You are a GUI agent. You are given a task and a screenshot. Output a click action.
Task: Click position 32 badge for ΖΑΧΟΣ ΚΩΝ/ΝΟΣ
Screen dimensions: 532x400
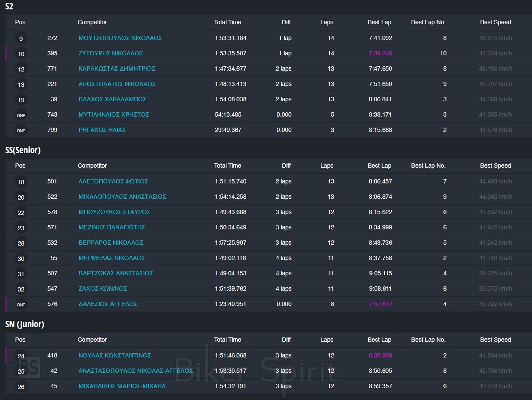(21, 289)
